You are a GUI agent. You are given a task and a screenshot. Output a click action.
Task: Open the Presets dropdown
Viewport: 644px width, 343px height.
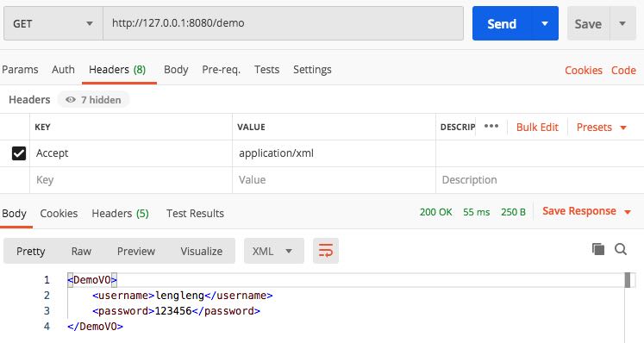click(602, 128)
